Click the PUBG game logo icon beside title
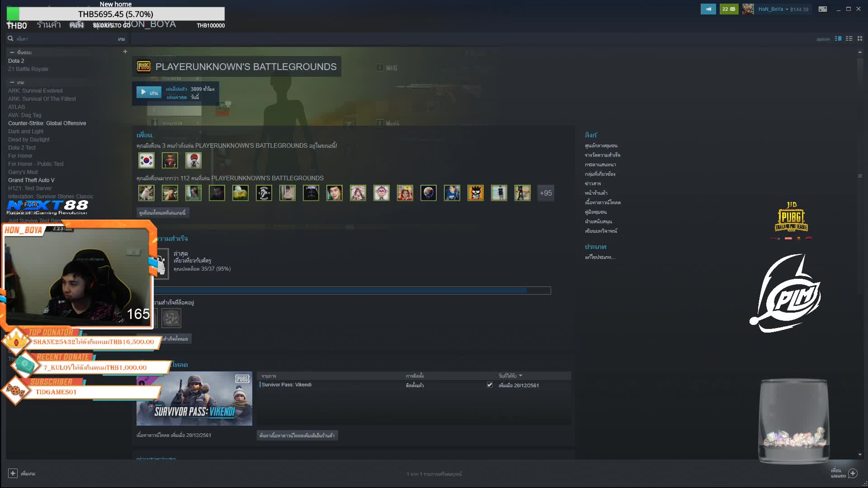This screenshot has width=868, height=488. point(144,66)
